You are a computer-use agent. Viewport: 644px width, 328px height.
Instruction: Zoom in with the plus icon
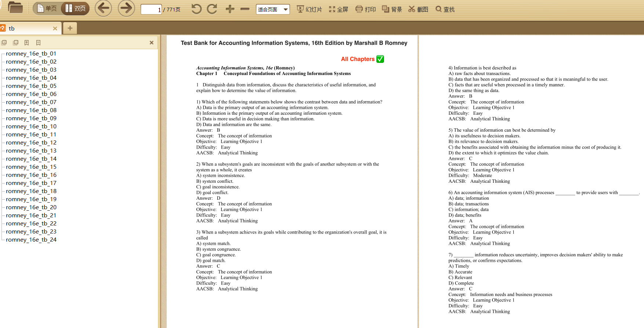(230, 9)
